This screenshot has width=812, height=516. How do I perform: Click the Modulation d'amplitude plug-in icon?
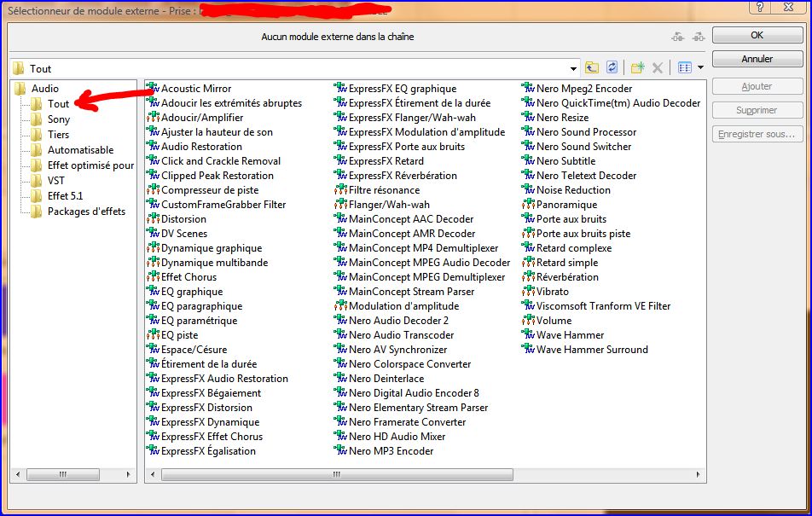tap(341, 305)
